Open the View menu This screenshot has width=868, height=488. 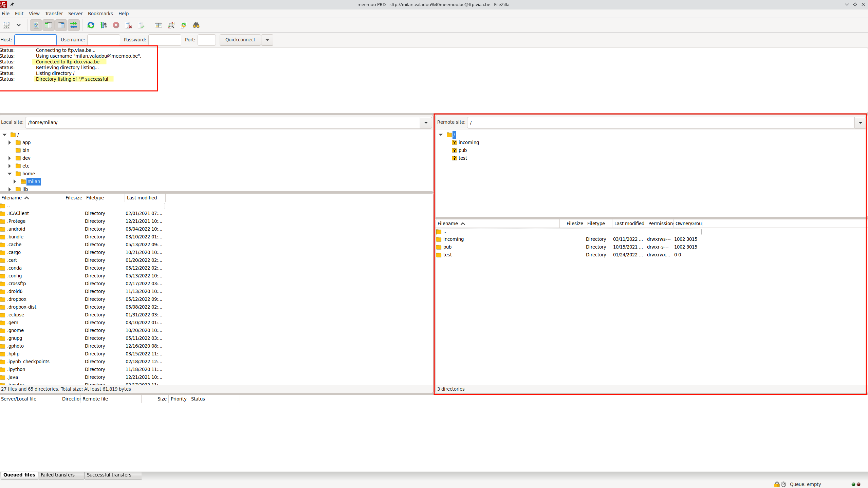(34, 14)
